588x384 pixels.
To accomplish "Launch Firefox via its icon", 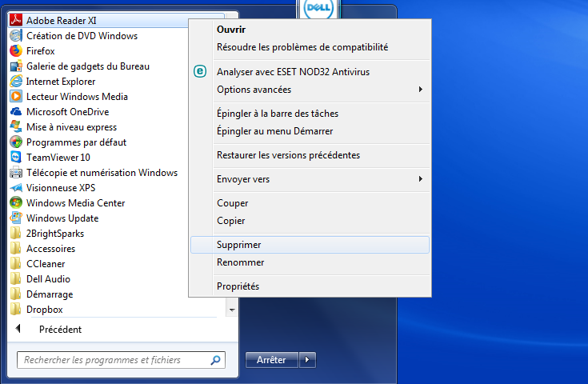I will 16,50.
